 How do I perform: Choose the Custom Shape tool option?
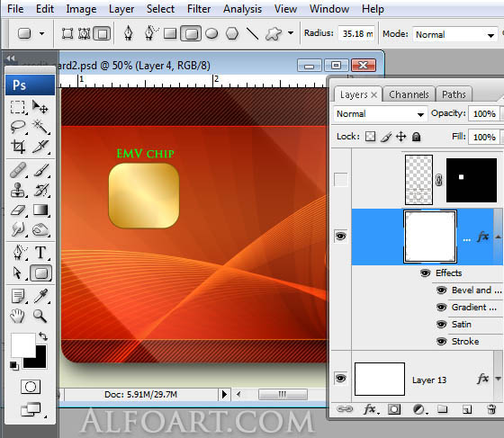click(274, 33)
